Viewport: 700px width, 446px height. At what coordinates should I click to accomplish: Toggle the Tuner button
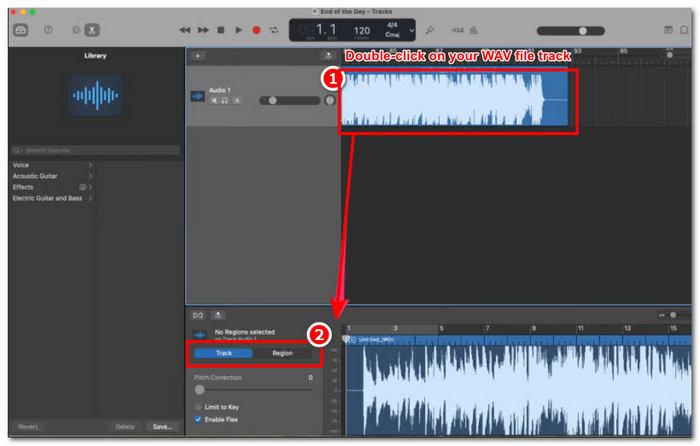pos(429,30)
